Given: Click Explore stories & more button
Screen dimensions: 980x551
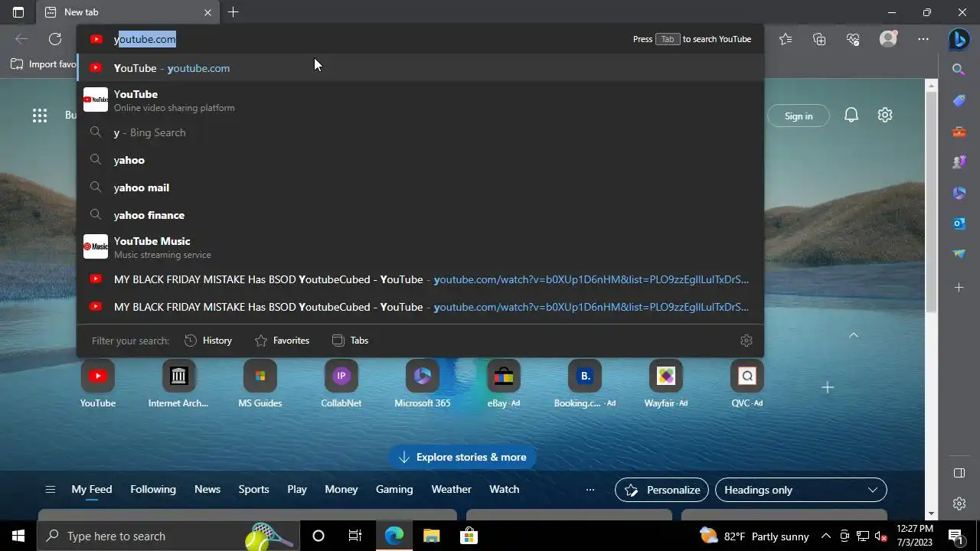Looking at the screenshot, I should click(x=463, y=457).
